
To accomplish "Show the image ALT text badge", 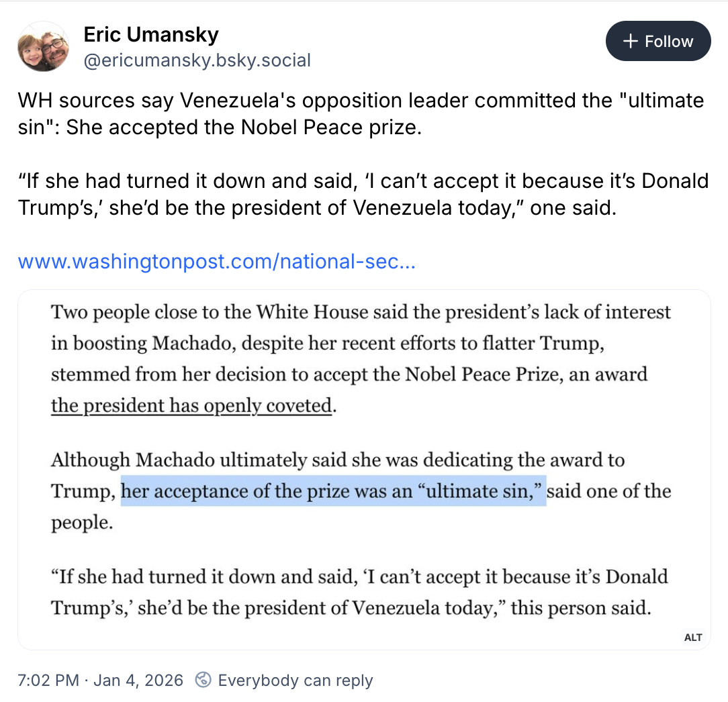I will pos(693,637).
